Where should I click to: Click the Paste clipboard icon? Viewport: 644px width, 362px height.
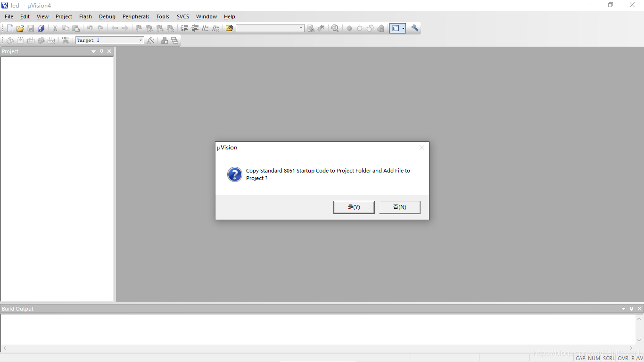point(76,28)
